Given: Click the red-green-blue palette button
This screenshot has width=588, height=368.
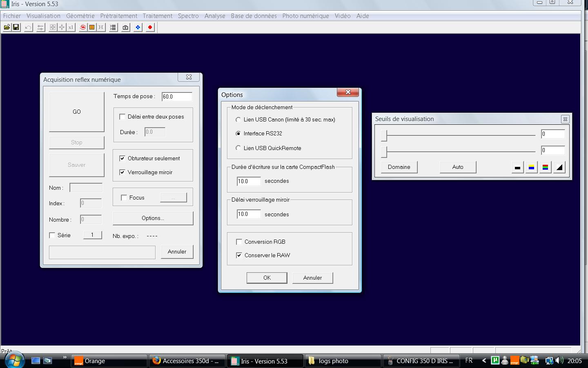Looking at the screenshot, I should (545, 167).
